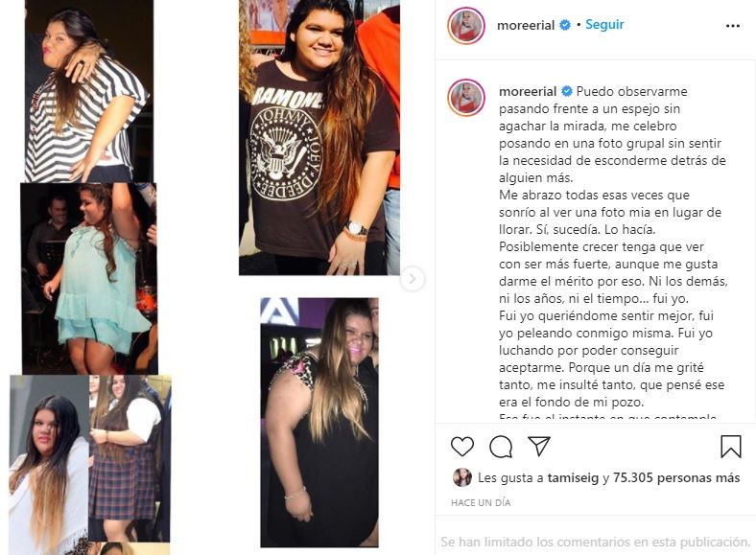Click the HACE UN DÍA timestamp

coord(481,503)
